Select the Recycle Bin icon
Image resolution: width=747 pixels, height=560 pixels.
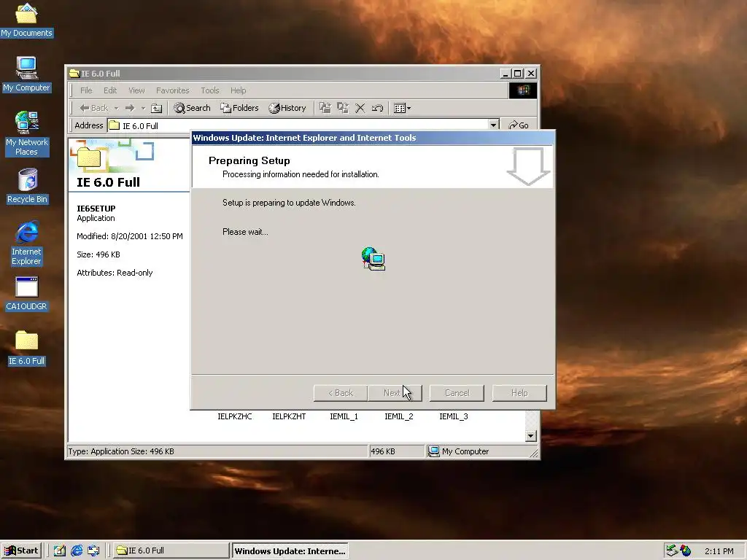[27, 186]
